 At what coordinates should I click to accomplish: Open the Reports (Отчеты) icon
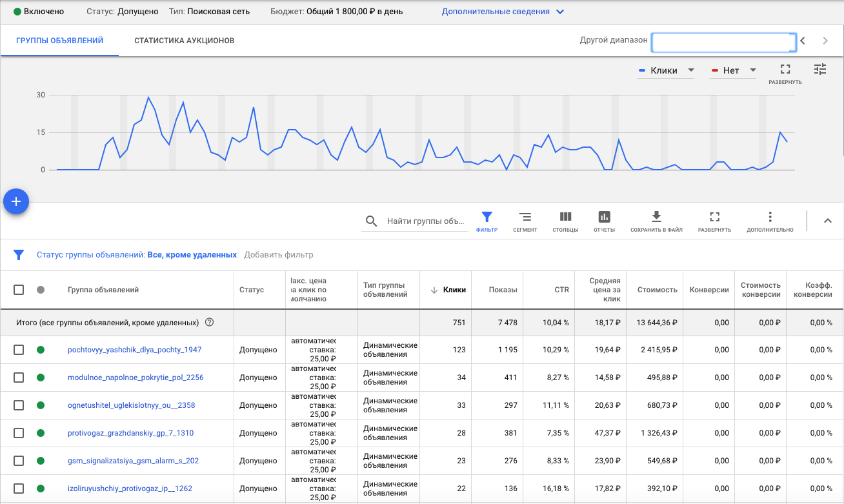click(604, 217)
